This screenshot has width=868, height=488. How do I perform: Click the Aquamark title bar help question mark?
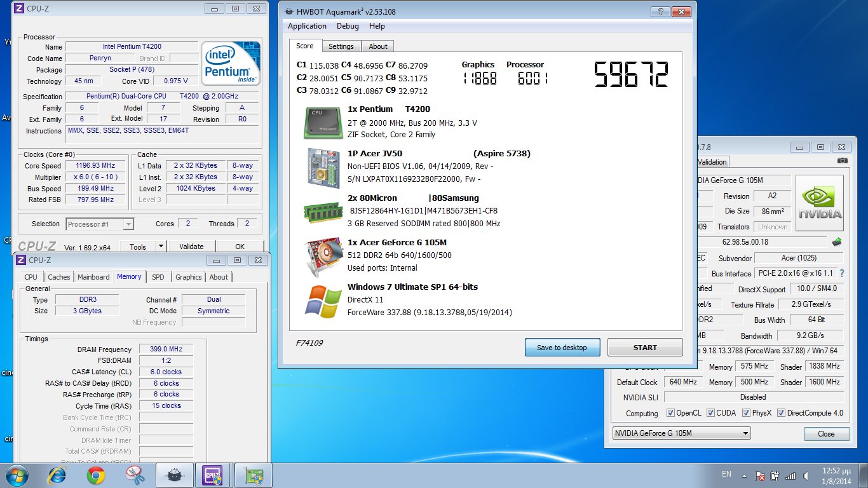pos(661,12)
